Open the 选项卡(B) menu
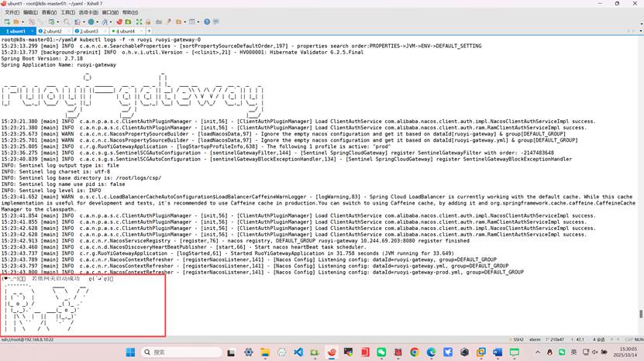644x361 pixels. [x=88, y=12]
